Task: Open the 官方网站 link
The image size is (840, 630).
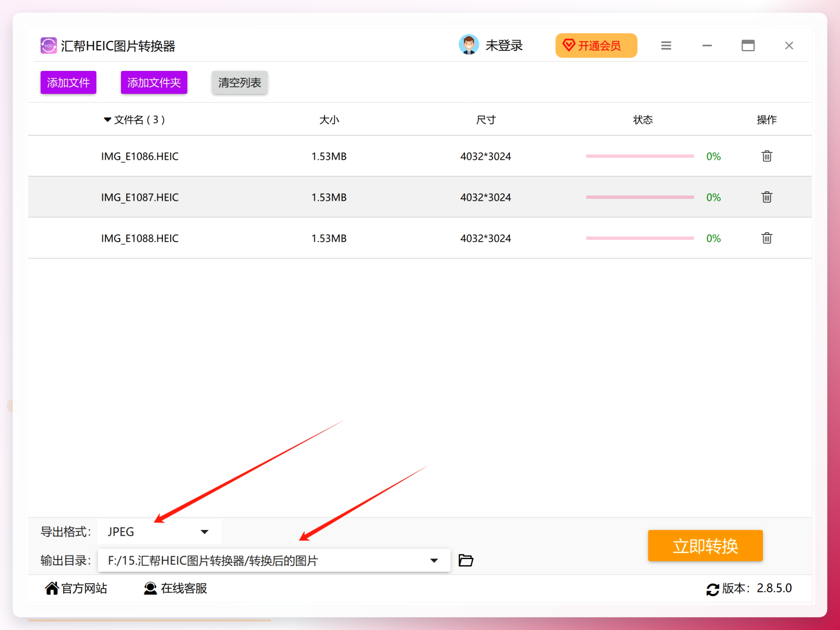Action: coord(76,588)
